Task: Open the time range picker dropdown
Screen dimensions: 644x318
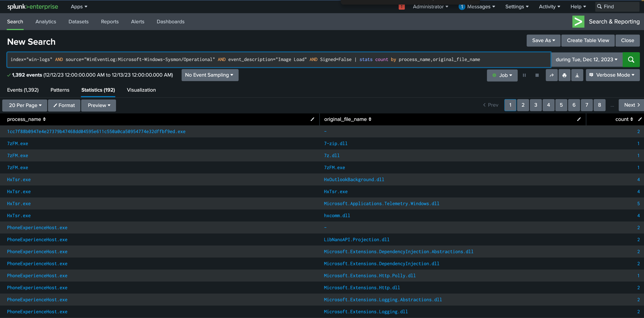Action: [x=586, y=60]
